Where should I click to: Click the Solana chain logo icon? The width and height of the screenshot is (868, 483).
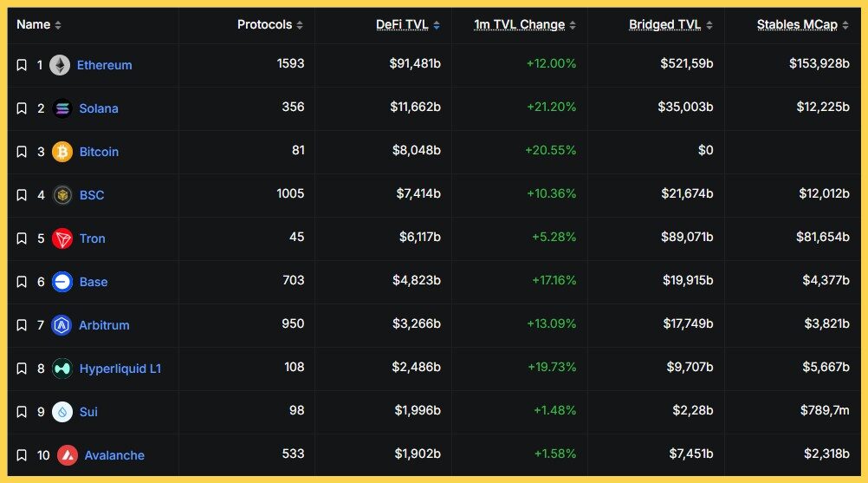point(62,108)
